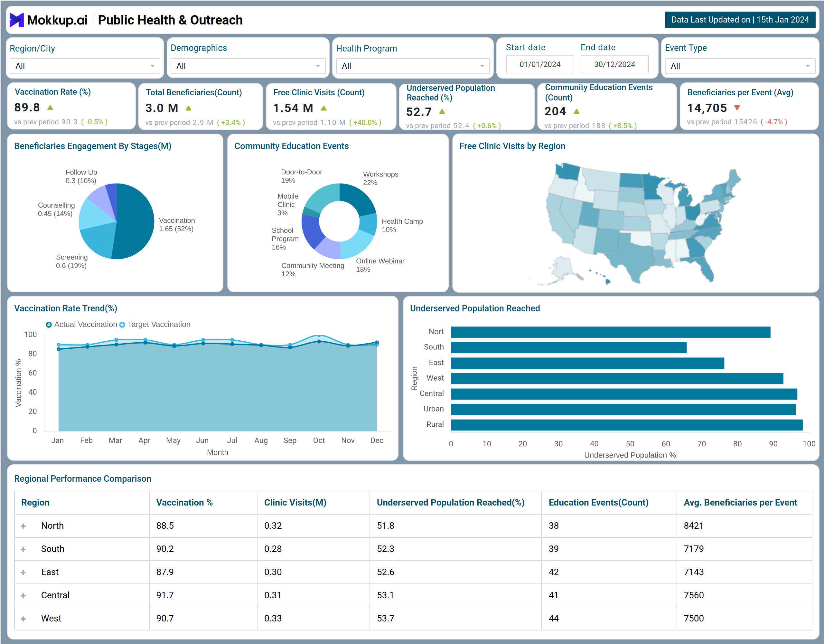Viewport: 824px width, 644px height.
Task: Click Regional Performance Comparison title
Action: tap(83, 479)
